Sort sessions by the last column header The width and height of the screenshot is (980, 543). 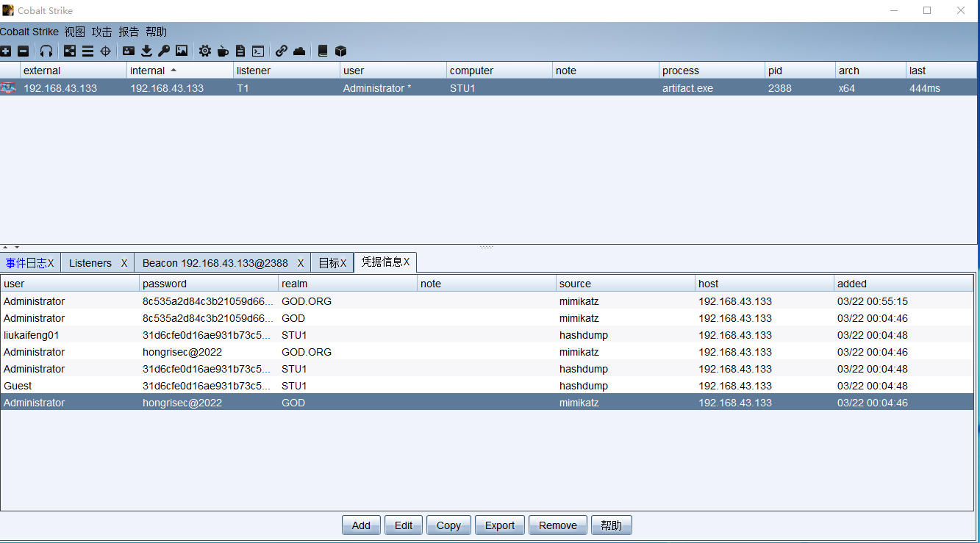pos(941,71)
